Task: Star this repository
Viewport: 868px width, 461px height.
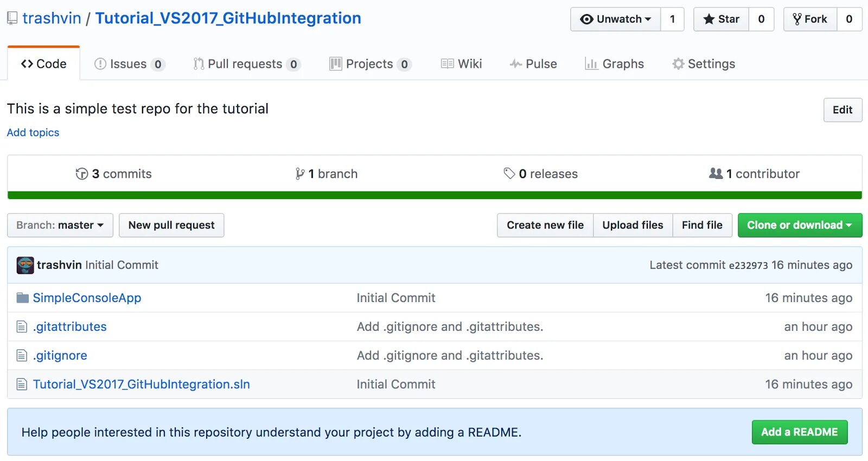Action: (x=721, y=20)
